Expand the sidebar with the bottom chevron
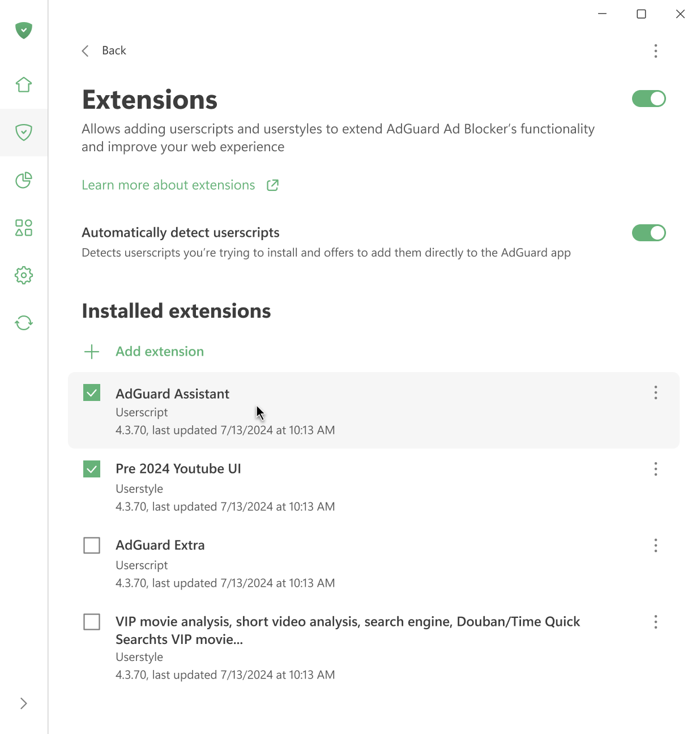The image size is (700, 734). coord(23,703)
